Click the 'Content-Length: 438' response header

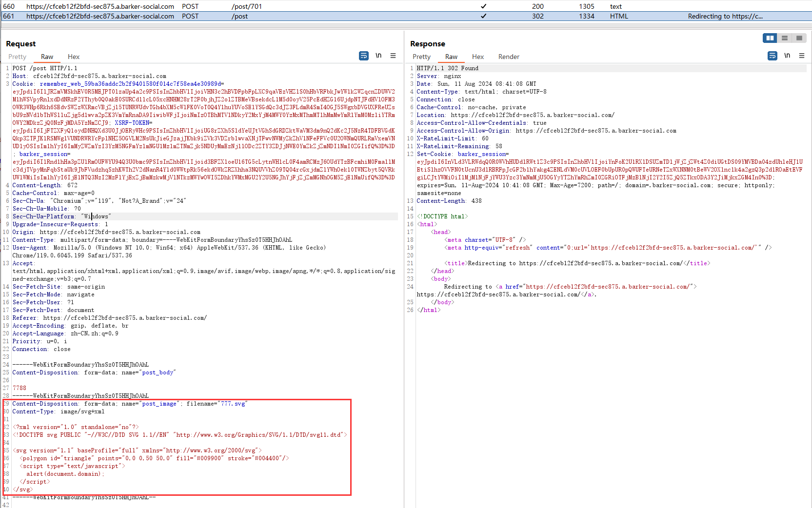coord(449,201)
